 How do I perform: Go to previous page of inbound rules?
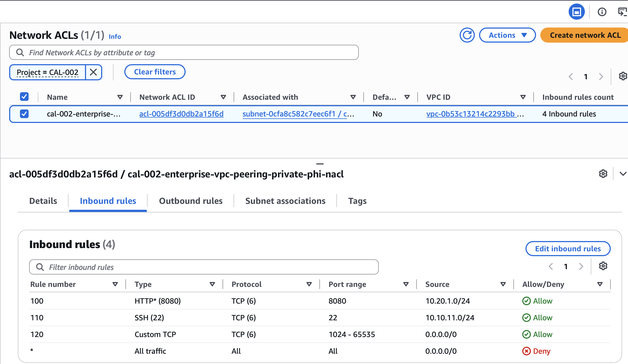click(x=551, y=266)
